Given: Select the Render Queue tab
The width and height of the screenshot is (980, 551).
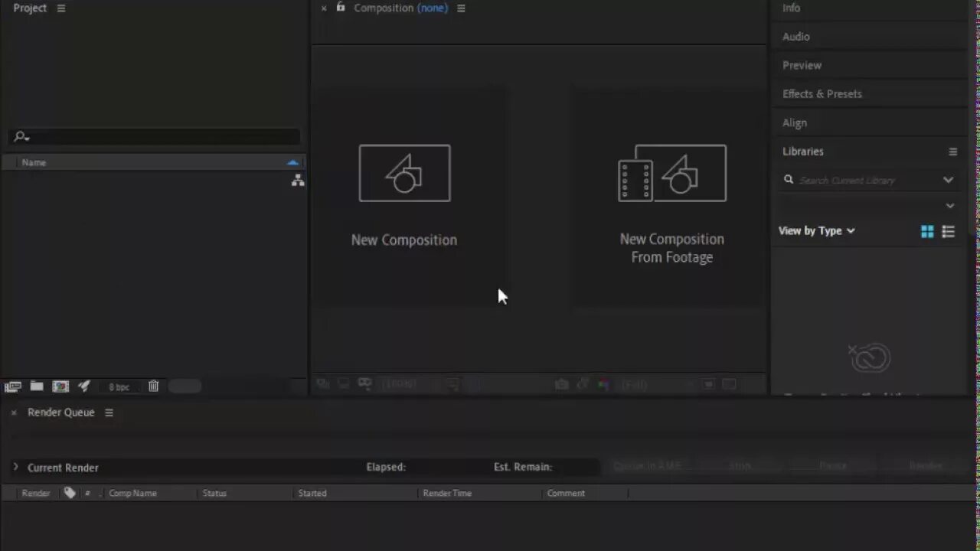Looking at the screenshot, I should click(x=61, y=412).
